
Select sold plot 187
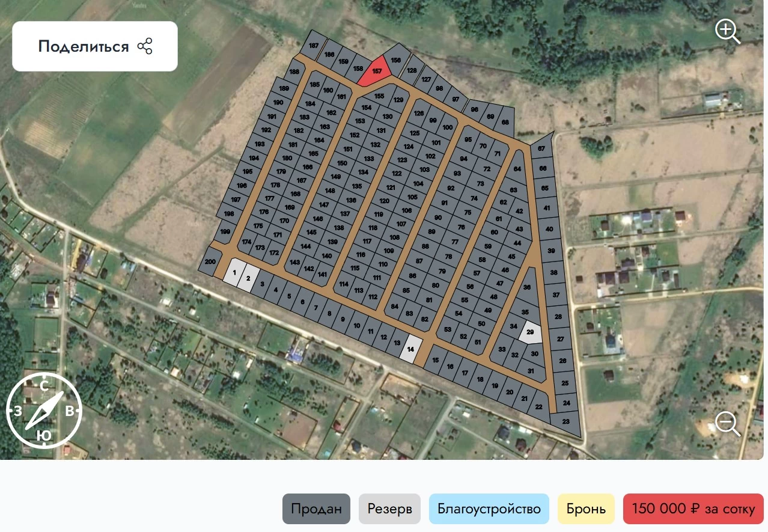314,45
